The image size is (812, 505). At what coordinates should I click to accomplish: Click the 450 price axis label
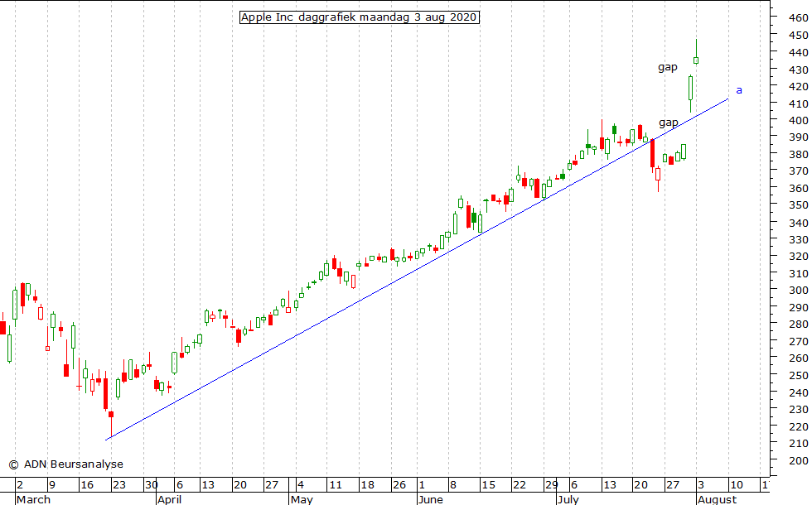coord(797,35)
